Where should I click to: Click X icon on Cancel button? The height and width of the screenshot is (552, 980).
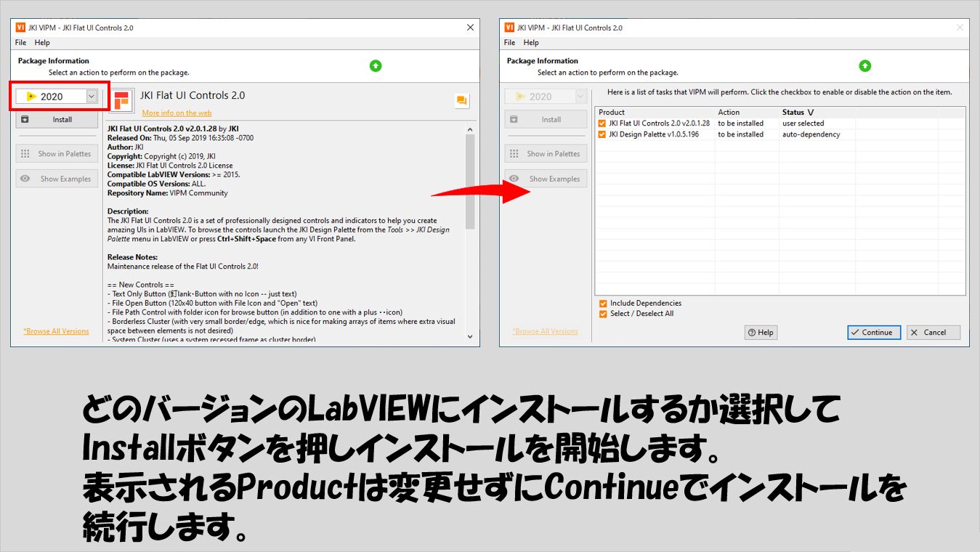(914, 333)
